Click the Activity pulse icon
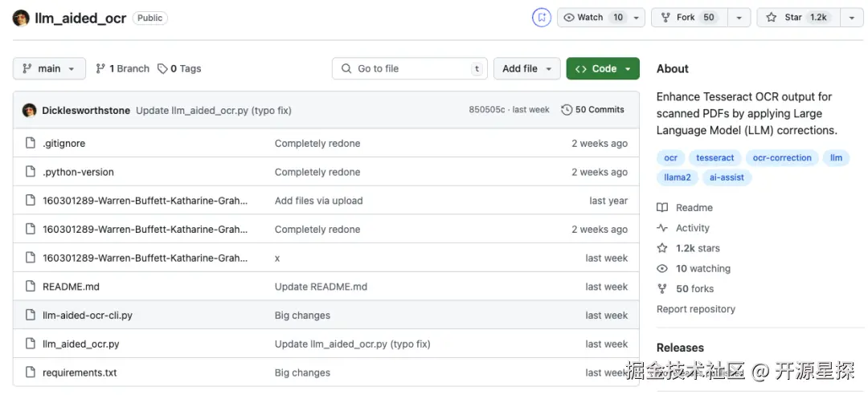Screen dimensions: 868x395 [x=662, y=228]
